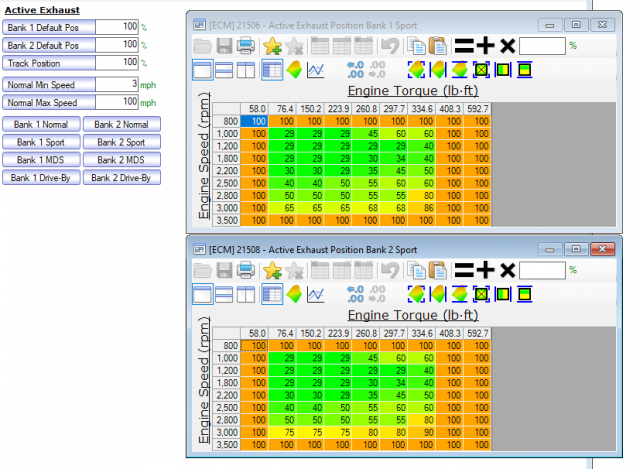Click the percent value box in Bank 2 toolbar
This screenshot has width=640, height=469.
point(543,270)
